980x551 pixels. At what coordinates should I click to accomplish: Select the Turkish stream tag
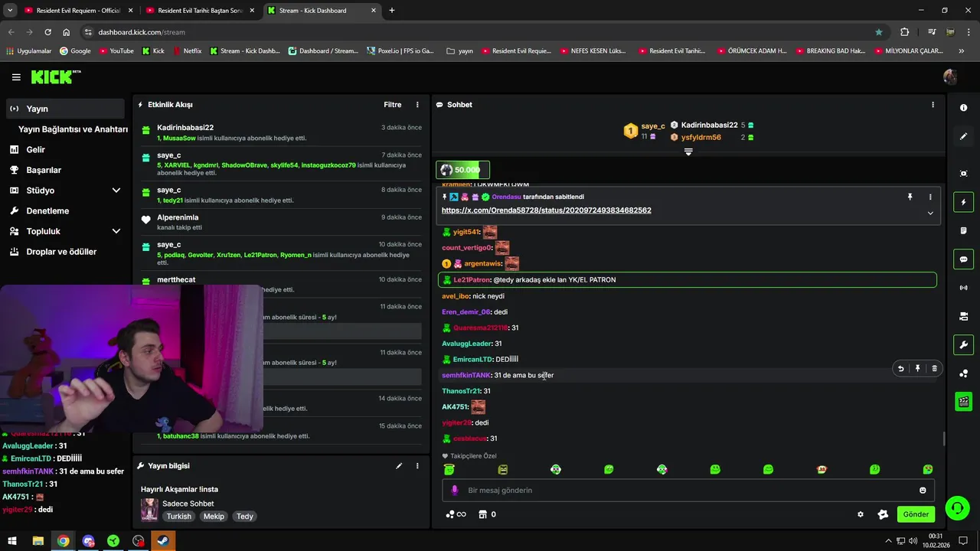(179, 517)
